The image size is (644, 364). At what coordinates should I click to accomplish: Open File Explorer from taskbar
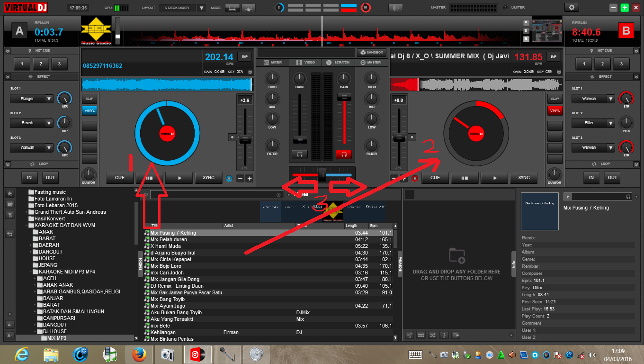[x=51, y=354]
